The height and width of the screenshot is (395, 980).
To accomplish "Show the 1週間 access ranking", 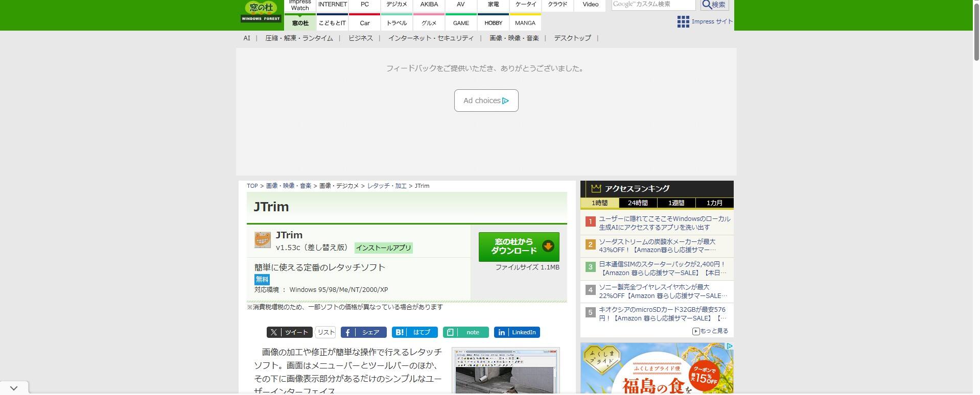I will 676,203.
